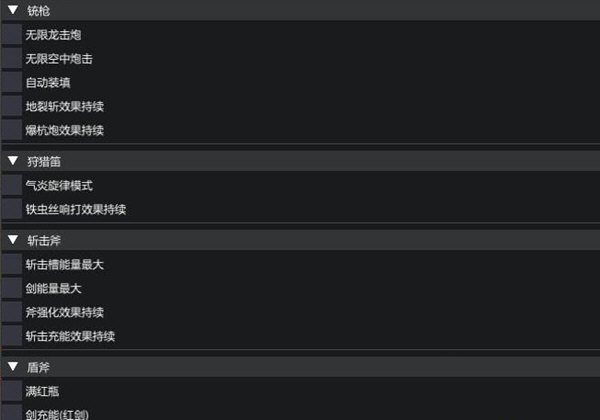Screen dimensions: 600x420
Task: Enable the 无限龙击炮 checkbox
Action: 11,35
